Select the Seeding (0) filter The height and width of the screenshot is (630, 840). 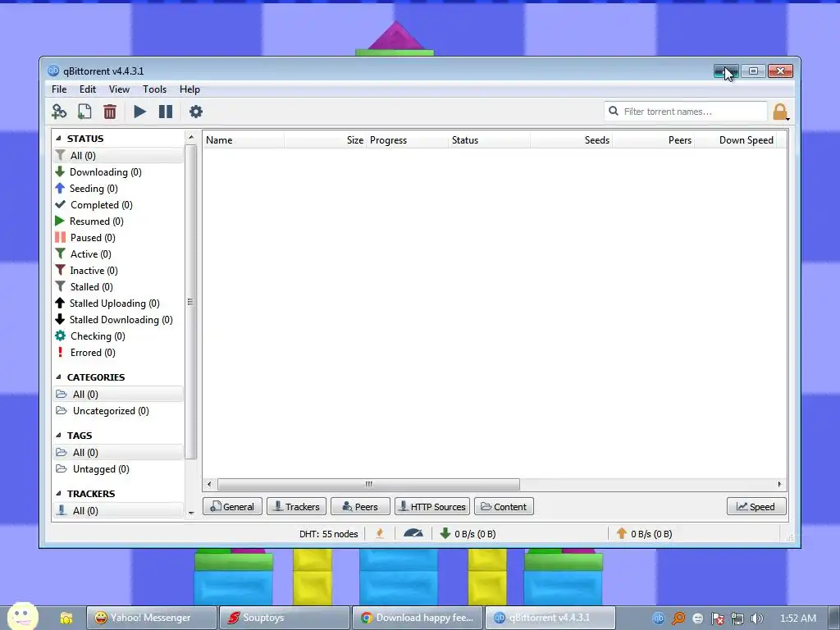click(118, 189)
